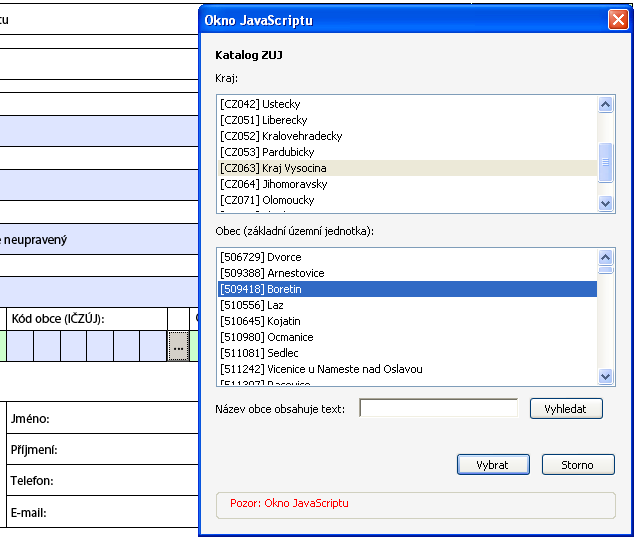Viewport: 637px width, 539px height.
Task: Focus the Název obce text search field
Action: pyautogui.click(x=438, y=408)
